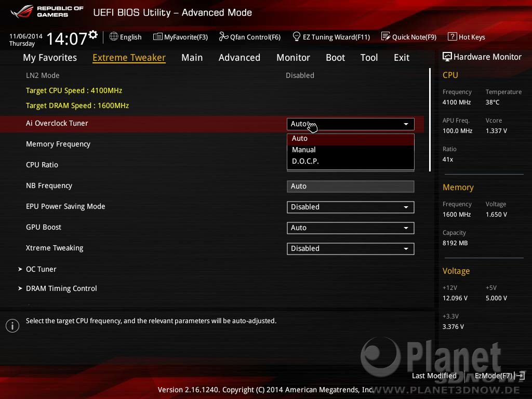The width and height of the screenshot is (532, 399).
Task: Choose Manual in the Ai Overclock Tuner list
Action: tap(351, 150)
